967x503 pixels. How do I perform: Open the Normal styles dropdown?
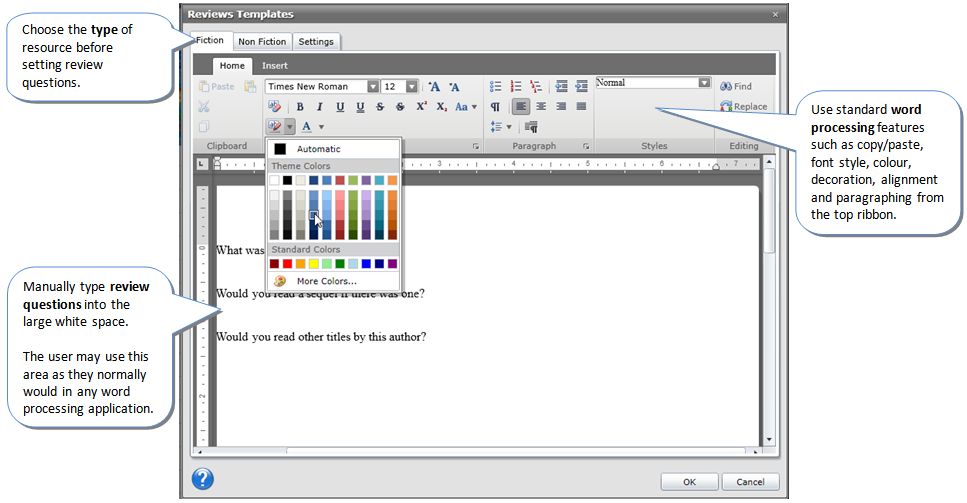(704, 84)
